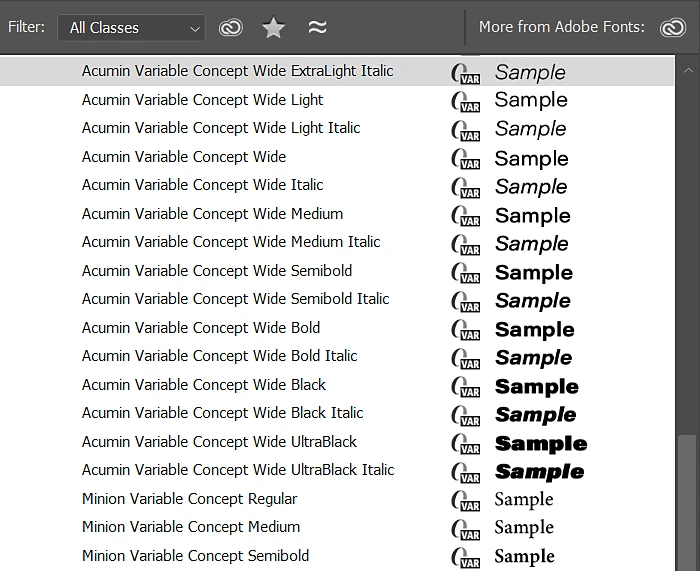Click the Sample preview for Minion Regular
Image resolution: width=700 pixels, height=571 pixels.
(x=524, y=500)
